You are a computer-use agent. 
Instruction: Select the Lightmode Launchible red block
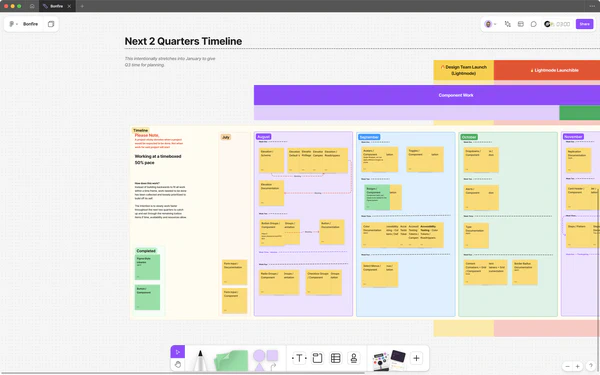click(547, 70)
